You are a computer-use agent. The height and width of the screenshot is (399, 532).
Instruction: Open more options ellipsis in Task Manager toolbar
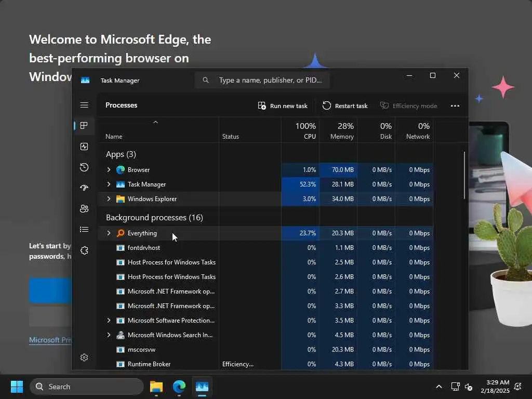[x=455, y=106]
